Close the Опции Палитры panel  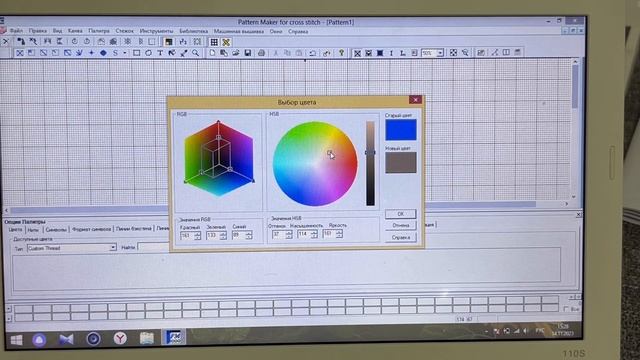tap(578, 215)
